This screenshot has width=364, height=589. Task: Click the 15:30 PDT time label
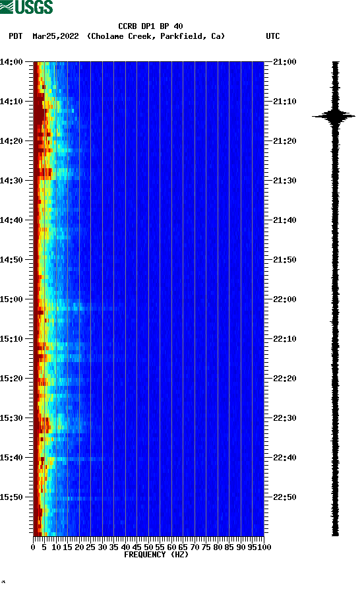pyautogui.click(x=11, y=418)
